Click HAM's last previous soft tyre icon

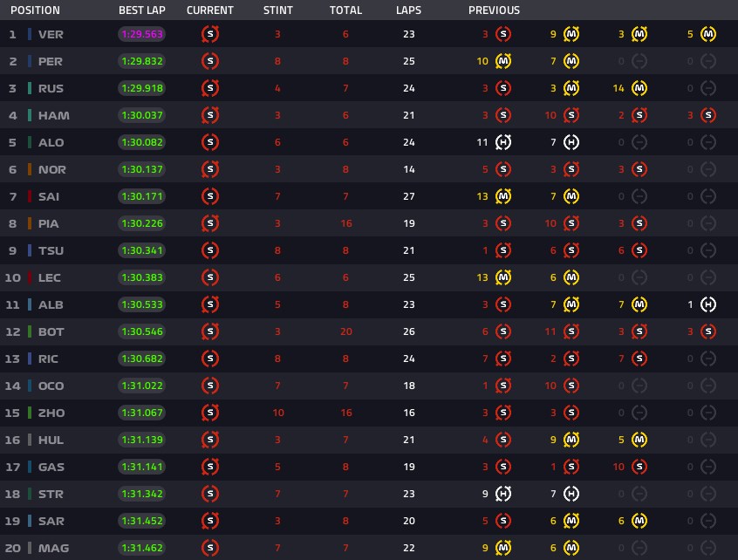click(707, 115)
